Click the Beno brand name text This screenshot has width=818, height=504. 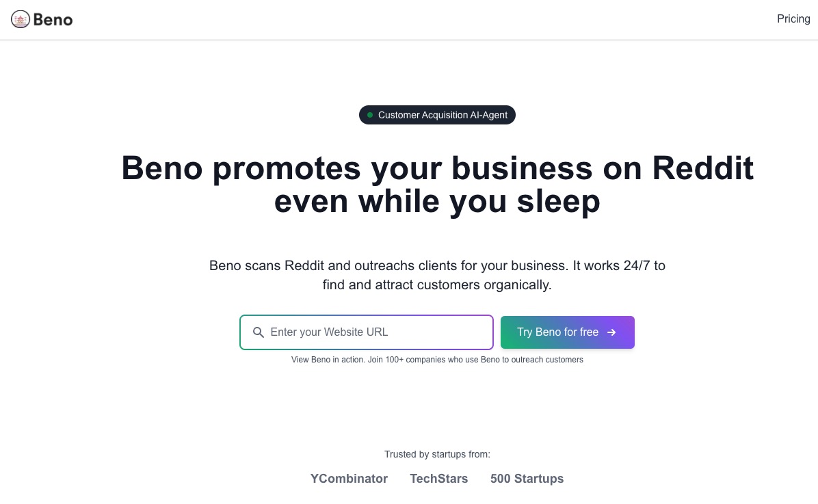(x=53, y=20)
